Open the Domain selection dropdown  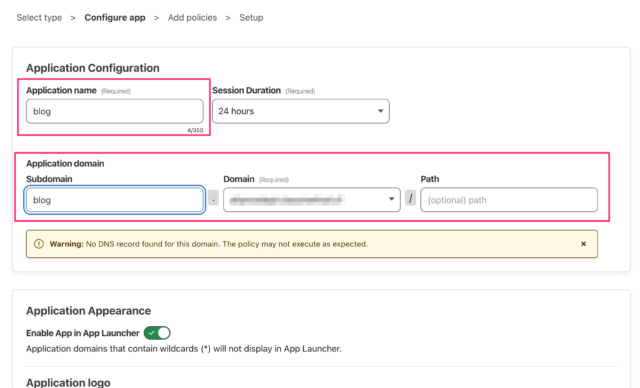pyautogui.click(x=312, y=200)
